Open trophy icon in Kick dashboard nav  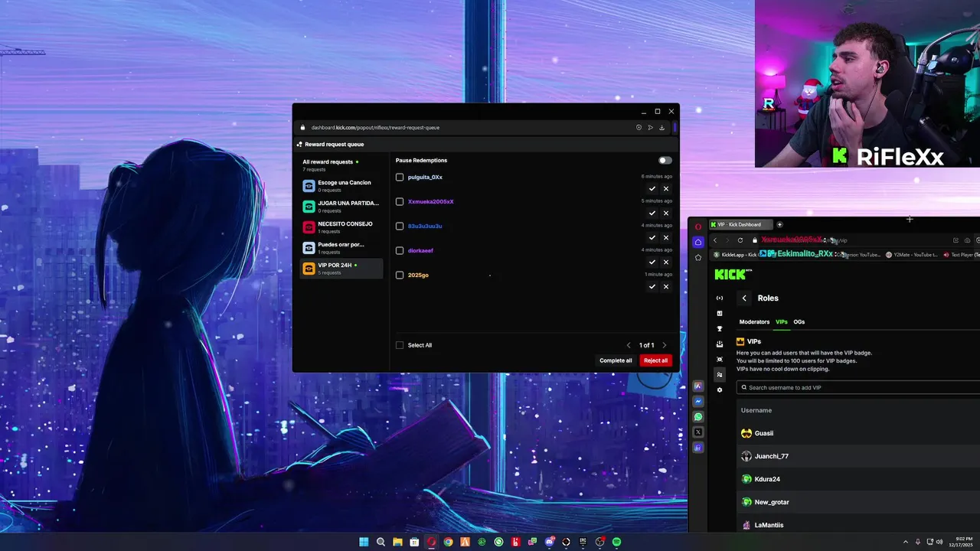click(x=719, y=328)
